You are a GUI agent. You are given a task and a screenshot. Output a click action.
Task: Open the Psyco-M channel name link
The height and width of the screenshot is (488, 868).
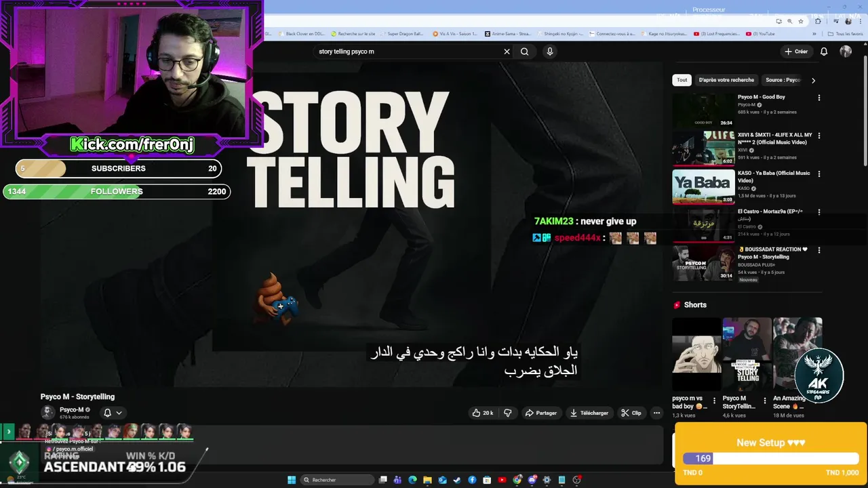point(71,409)
